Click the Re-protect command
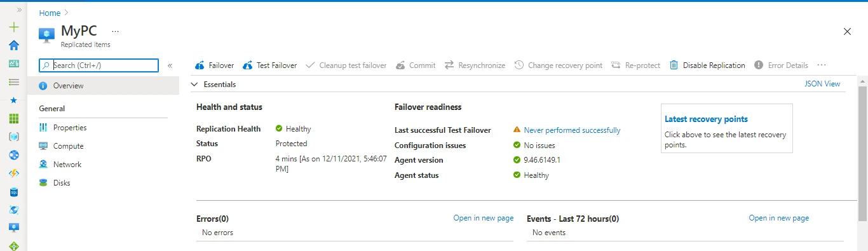Viewport: 868px width, 251px height. [x=635, y=65]
